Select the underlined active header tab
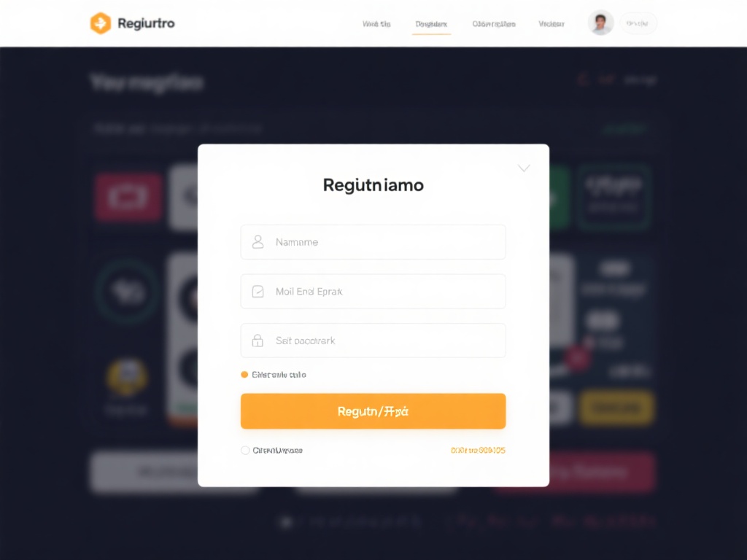 [431, 24]
